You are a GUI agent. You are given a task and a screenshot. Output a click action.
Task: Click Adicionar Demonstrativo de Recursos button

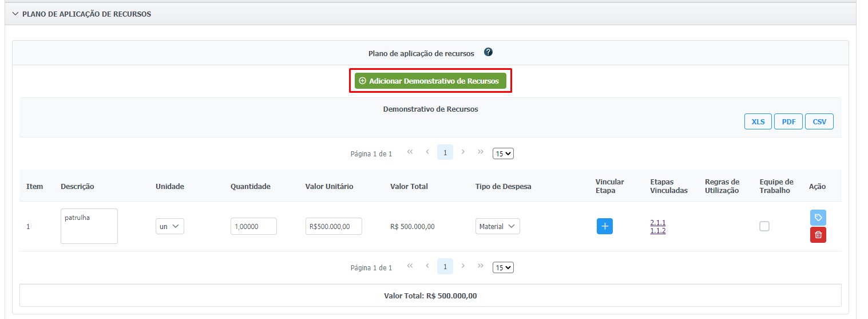pyautogui.click(x=430, y=81)
